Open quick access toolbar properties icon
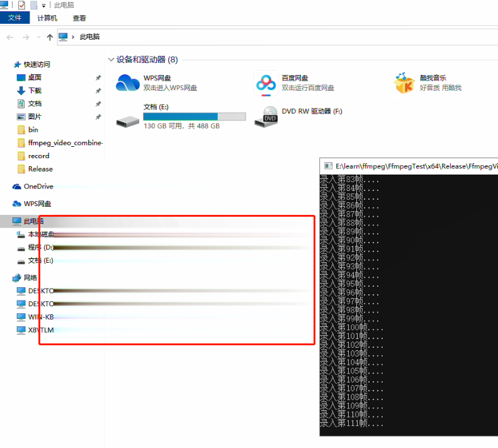 point(21,5)
